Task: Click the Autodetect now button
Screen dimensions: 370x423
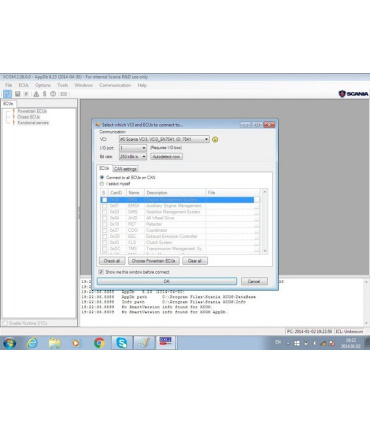Action: point(166,157)
